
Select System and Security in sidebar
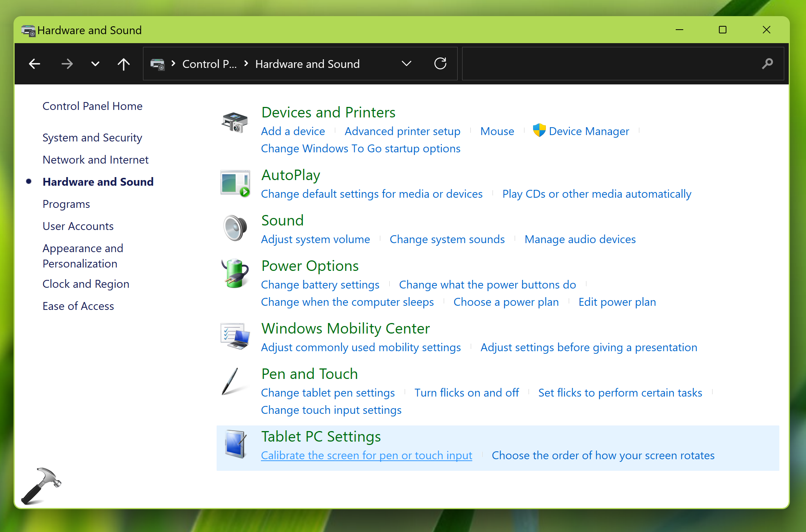click(x=92, y=138)
